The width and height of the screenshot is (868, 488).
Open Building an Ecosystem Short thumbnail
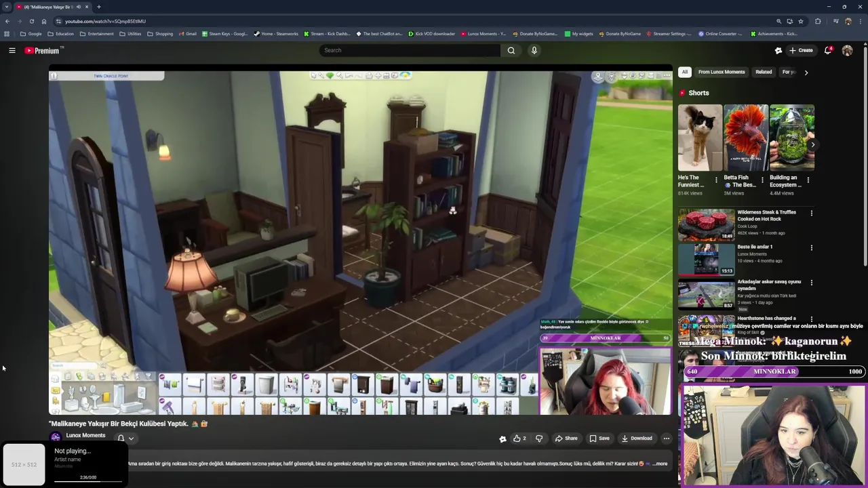click(792, 138)
